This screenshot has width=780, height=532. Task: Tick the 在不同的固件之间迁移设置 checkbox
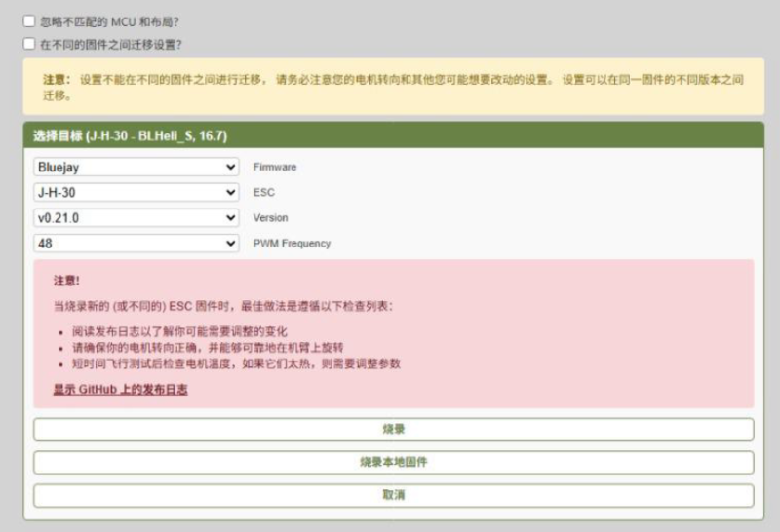tap(29, 44)
